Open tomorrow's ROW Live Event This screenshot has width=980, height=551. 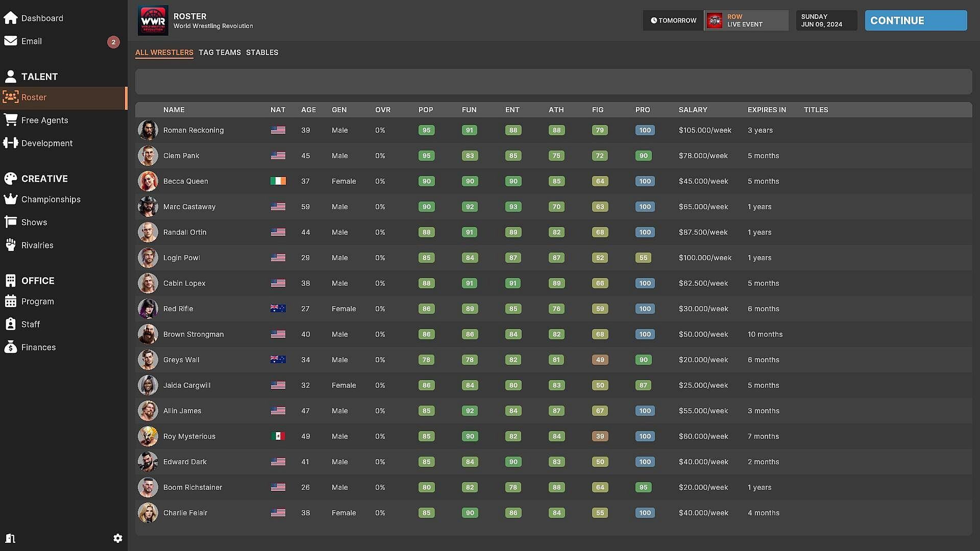pyautogui.click(x=746, y=20)
